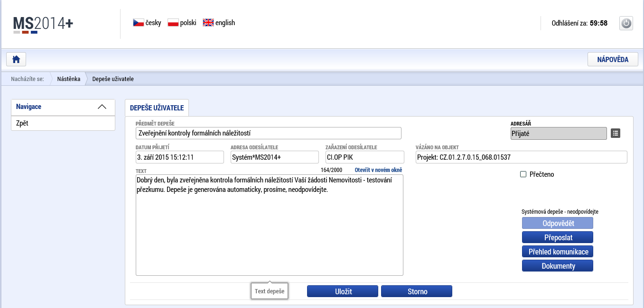Go to Nástěnka breadcrumb

[68, 79]
